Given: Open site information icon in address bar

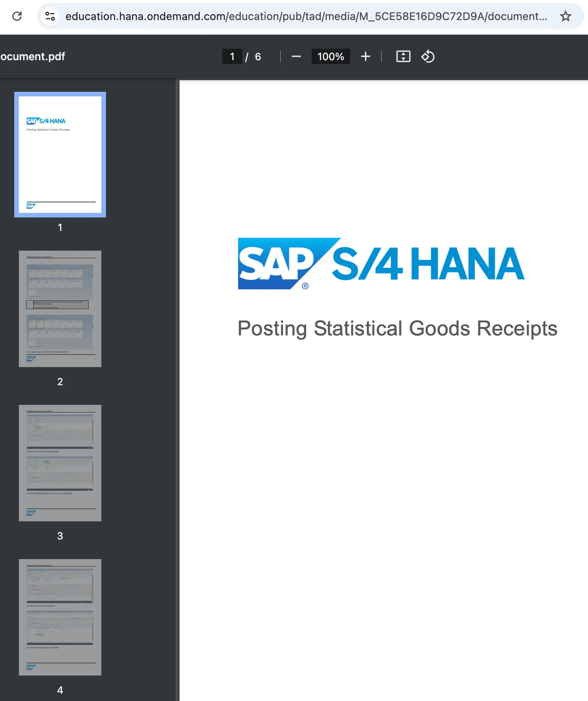Looking at the screenshot, I should [x=50, y=16].
